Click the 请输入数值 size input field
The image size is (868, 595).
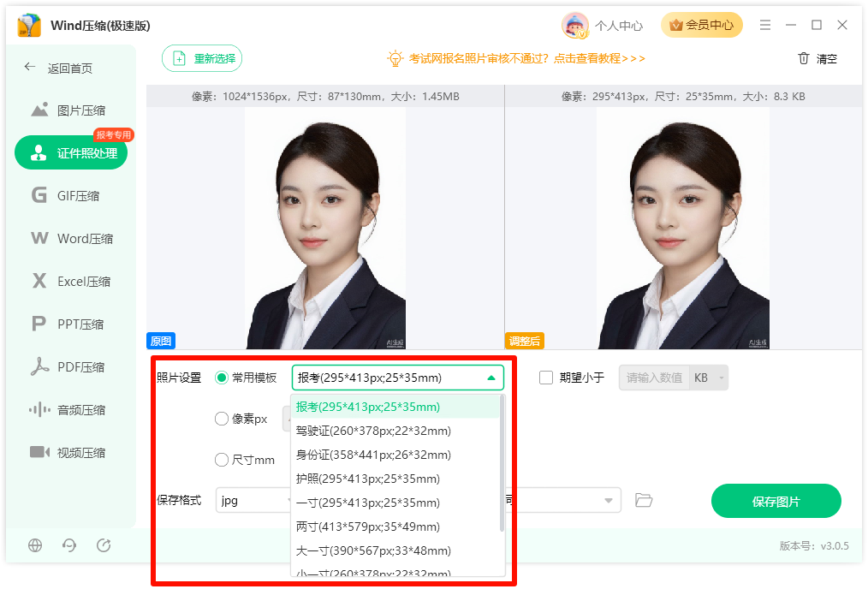pyautogui.click(x=654, y=378)
